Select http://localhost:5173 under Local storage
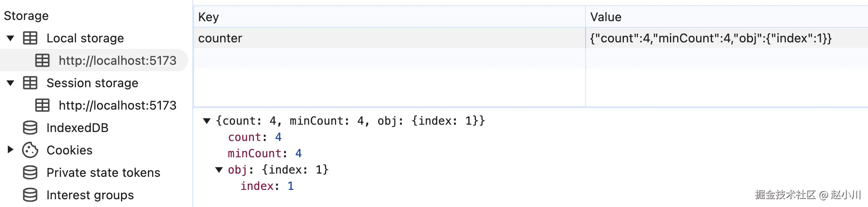Image resolution: width=868 pixels, height=207 pixels. (117, 60)
